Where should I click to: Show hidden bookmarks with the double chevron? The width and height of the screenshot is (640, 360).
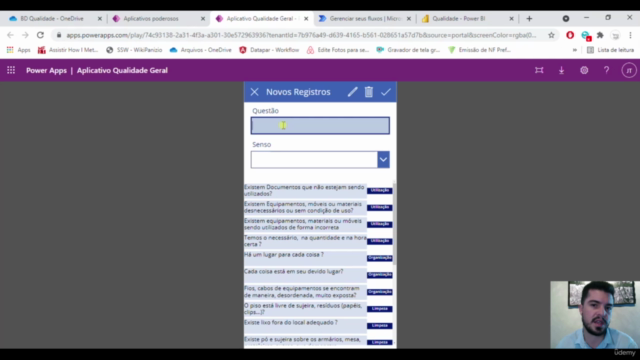(x=575, y=50)
